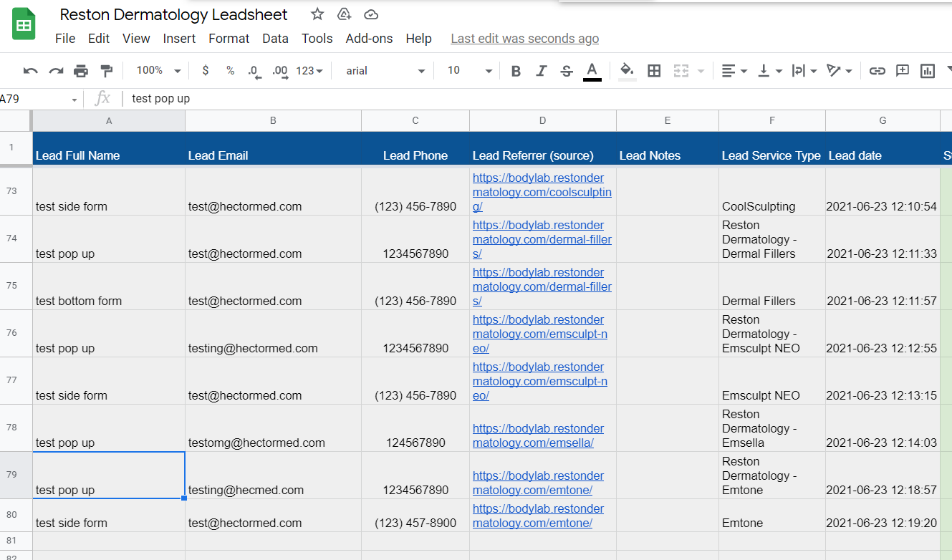Open the zoom 100% dropdown
952x560 pixels.
pyautogui.click(x=158, y=70)
